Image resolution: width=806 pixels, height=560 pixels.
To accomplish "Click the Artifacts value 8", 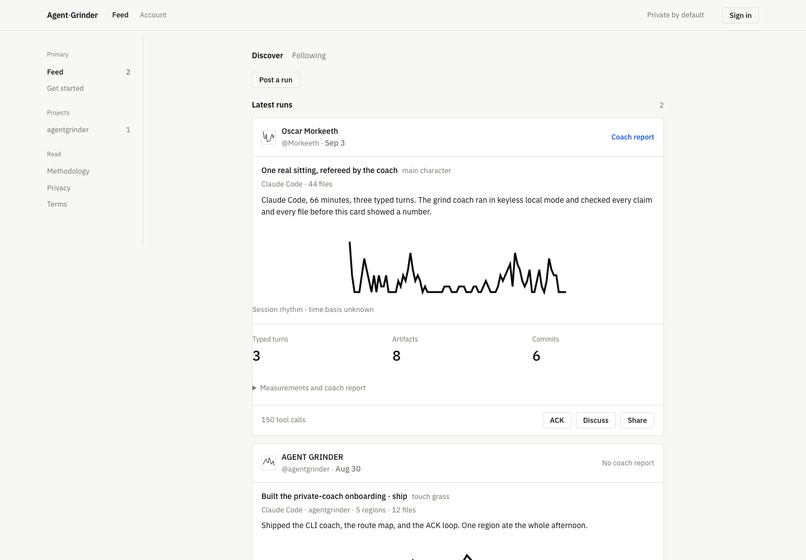I will coord(396,356).
